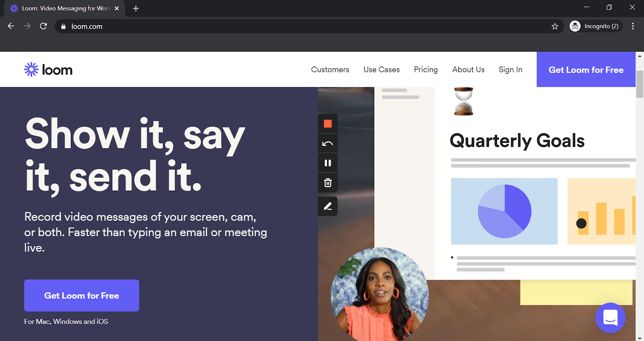Click 'Record video messages' paragraph text
Screen dimensions: 644x341
coord(146,232)
